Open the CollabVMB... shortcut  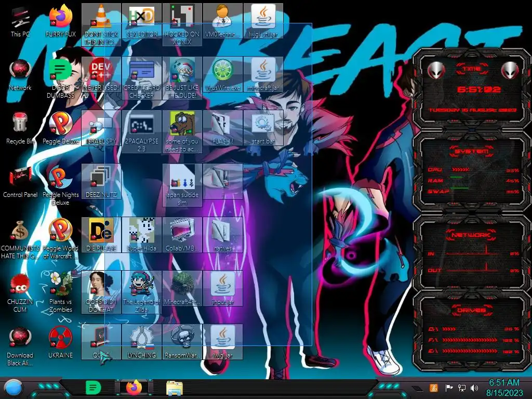point(182,235)
